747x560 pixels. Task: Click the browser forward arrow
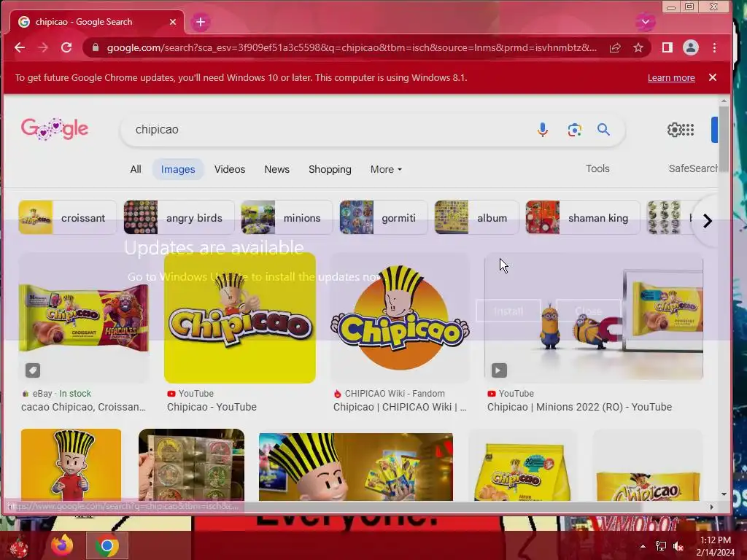(x=43, y=47)
